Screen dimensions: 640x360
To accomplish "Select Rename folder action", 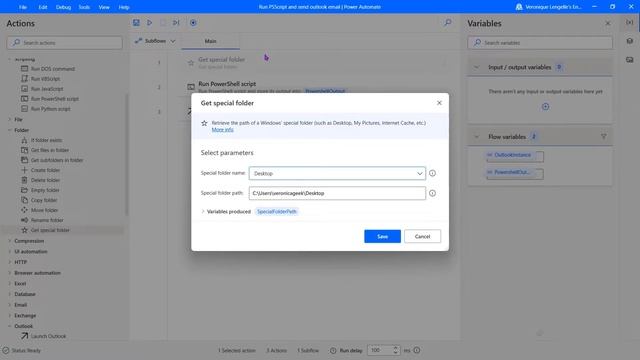I will 47,220.
